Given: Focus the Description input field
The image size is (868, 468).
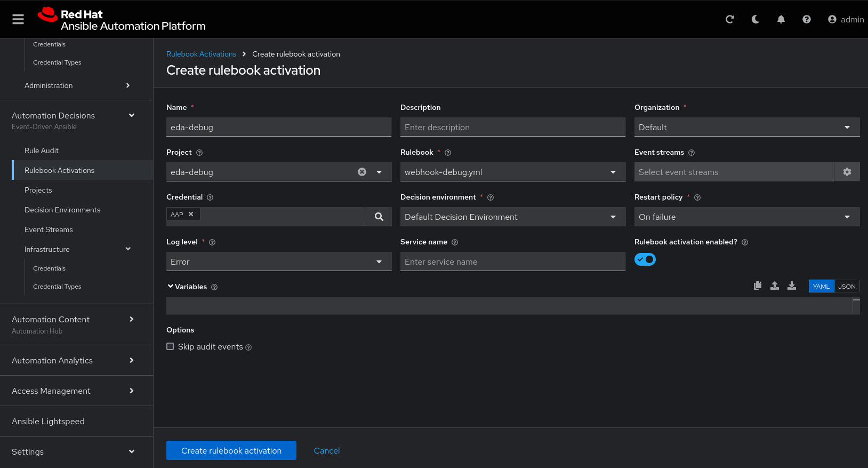Looking at the screenshot, I should (513, 127).
